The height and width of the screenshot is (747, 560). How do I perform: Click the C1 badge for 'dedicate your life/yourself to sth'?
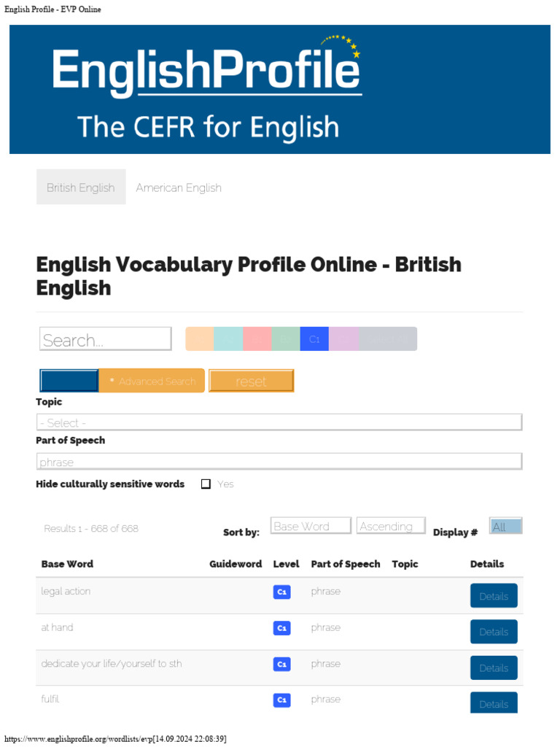281,665
